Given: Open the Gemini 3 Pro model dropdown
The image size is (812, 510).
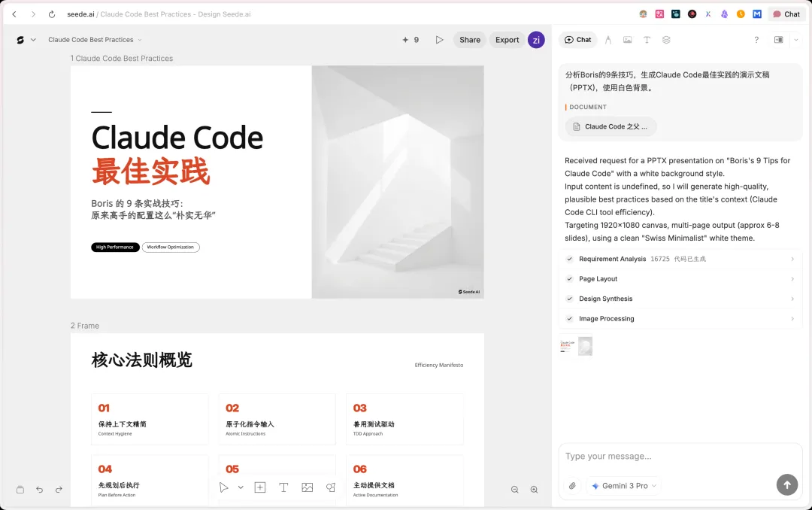Looking at the screenshot, I should pyautogui.click(x=624, y=486).
